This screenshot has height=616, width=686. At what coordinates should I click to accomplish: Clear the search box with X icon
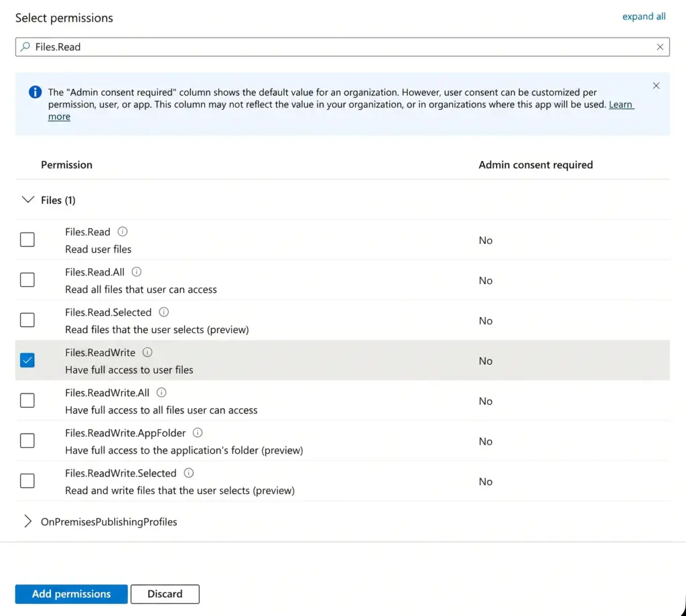coord(660,47)
